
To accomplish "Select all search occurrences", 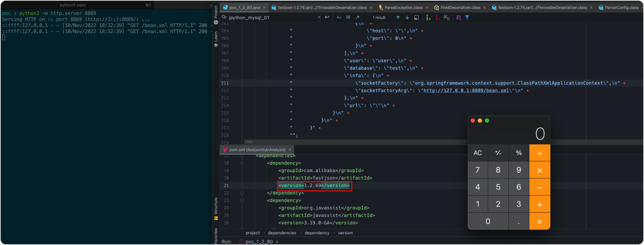I will (447, 17).
